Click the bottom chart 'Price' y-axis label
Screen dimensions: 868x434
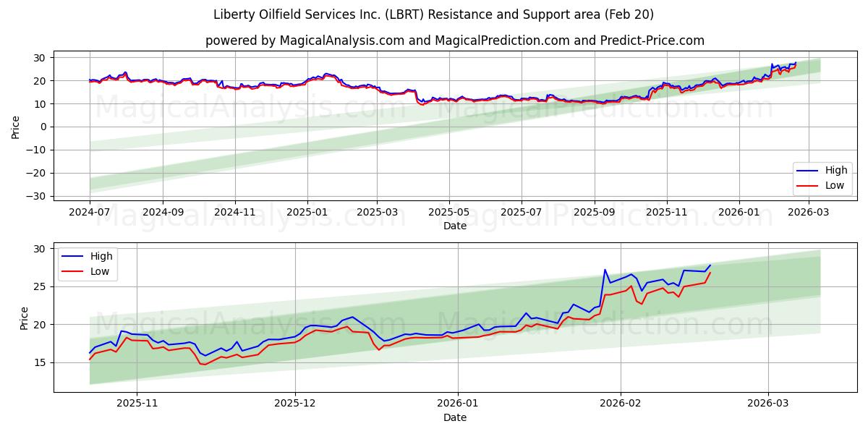[x=25, y=318]
